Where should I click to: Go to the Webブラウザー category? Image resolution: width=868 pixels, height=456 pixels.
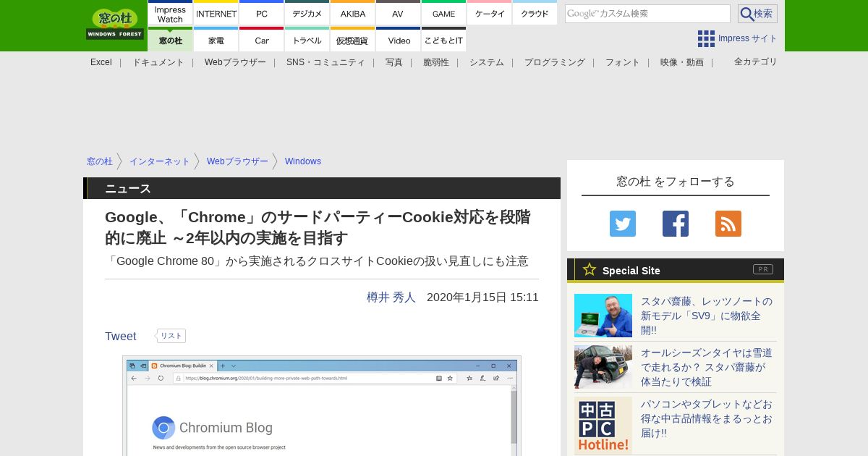(x=235, y=62)
